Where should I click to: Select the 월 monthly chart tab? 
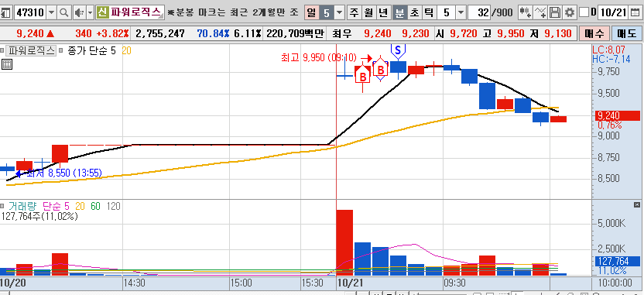click(368, 12)
